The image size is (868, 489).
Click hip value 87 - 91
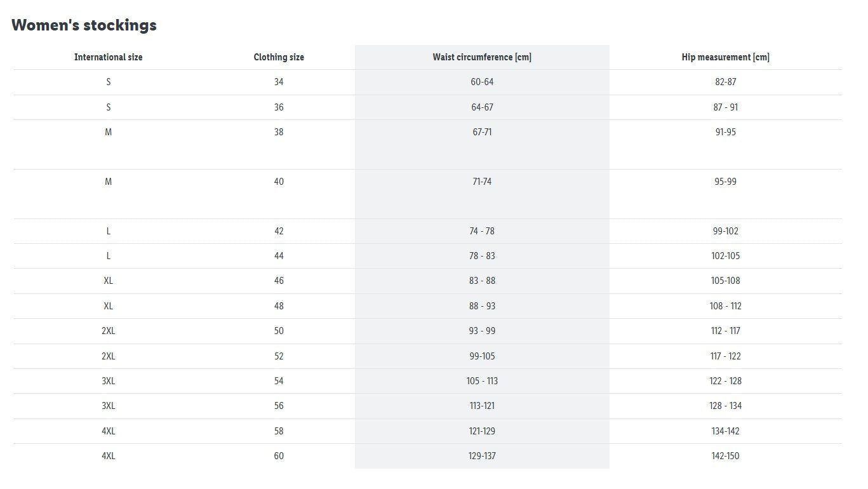(x=725, y=107)
